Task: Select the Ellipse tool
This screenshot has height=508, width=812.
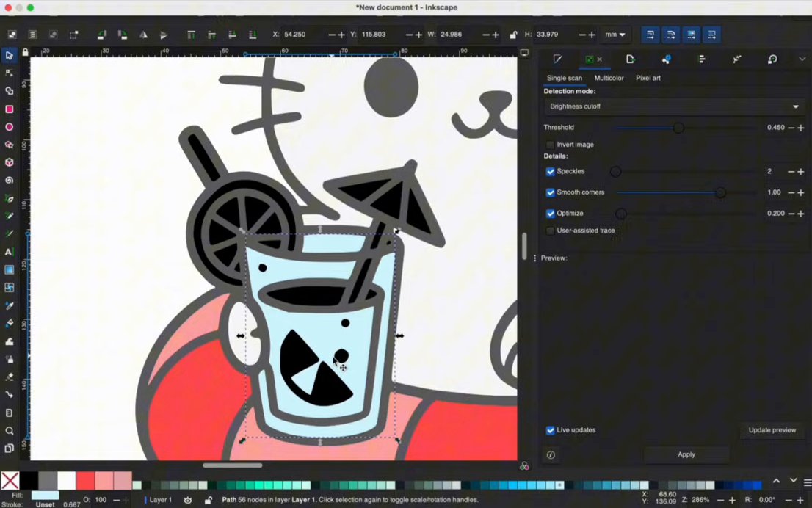Action: [x=9, y=127]
